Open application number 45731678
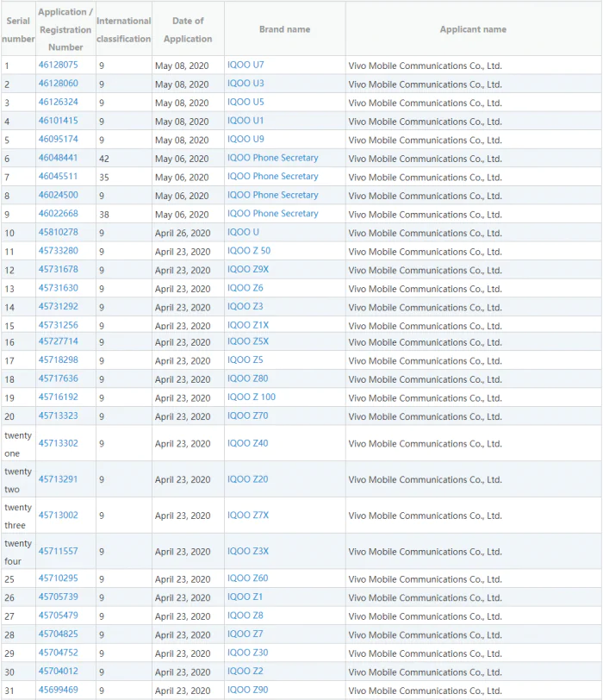Screen dimensions: 603x700 click(x=58, y=269)
